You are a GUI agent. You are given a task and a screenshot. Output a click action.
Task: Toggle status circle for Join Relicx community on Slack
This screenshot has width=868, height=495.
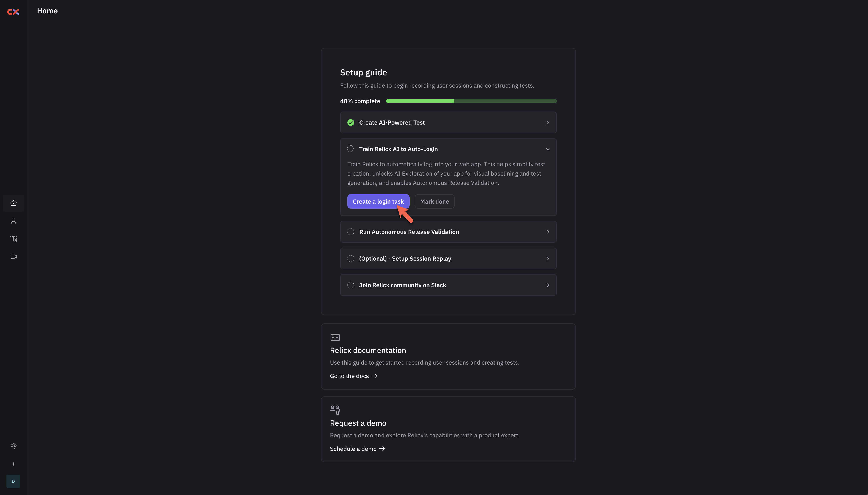pyautogui.click(x=351, y=285)
